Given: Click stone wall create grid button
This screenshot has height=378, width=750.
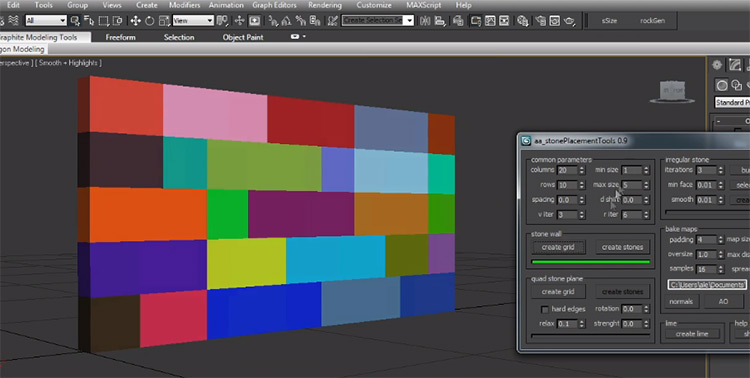Looking at the screenshot, I should click(558, 247).
